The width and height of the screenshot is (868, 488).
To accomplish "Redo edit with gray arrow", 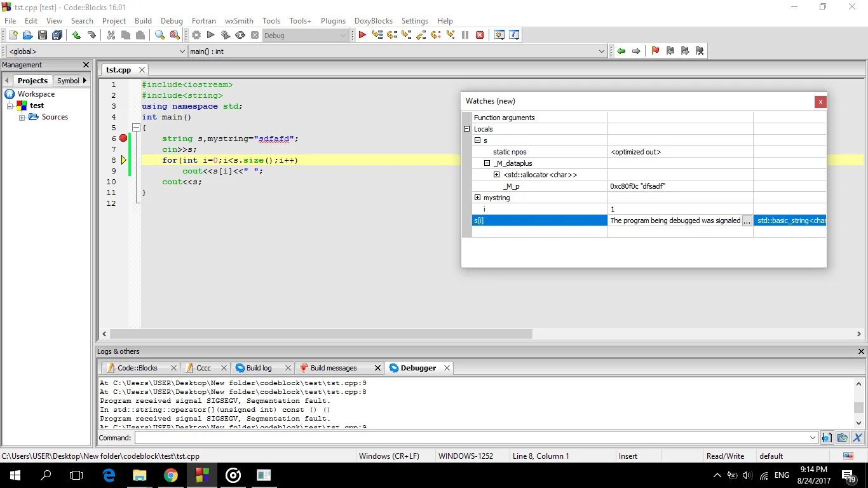I will [x=92, y=36].
